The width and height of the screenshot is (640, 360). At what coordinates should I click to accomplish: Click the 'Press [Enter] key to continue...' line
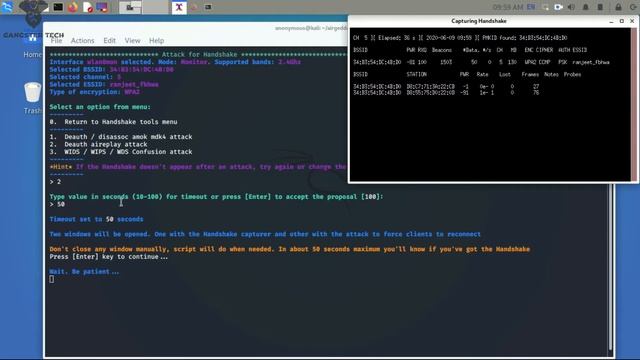click(109, 257)
